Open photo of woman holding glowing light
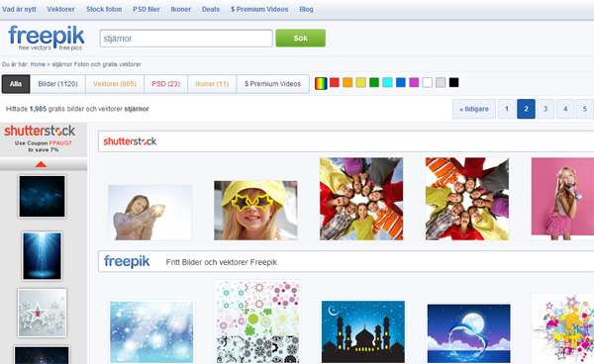Screen dimensions: 594x364 [x=150, y=213]
